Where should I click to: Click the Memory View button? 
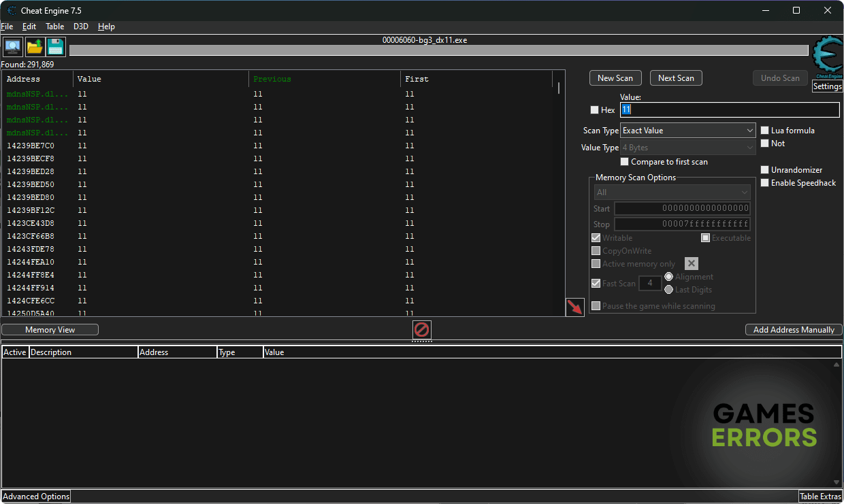tap(50, 330)
